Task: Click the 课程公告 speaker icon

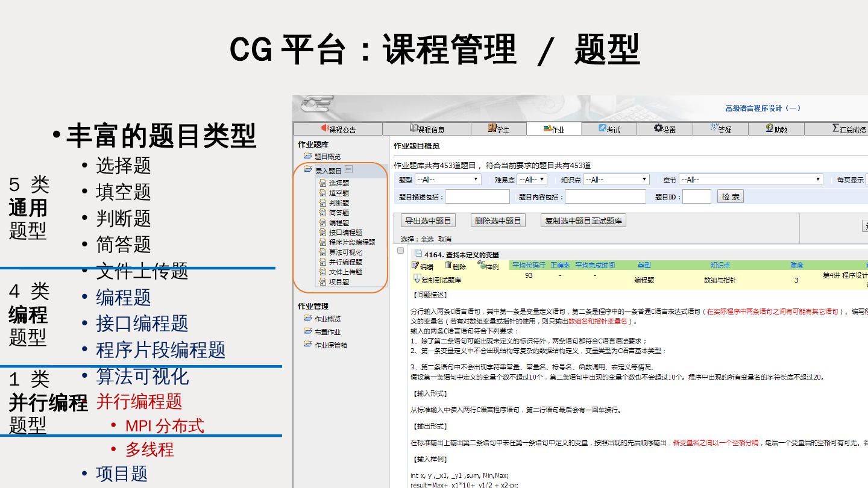Action: point(325,128)
